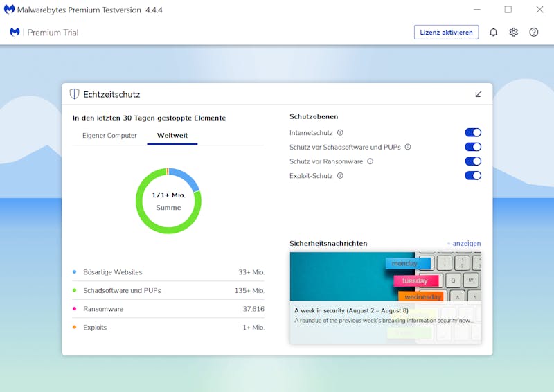Click the 1+ Mio. Exploits value
554x392 pixels.
pyautogui.click(x=253, y=328)
